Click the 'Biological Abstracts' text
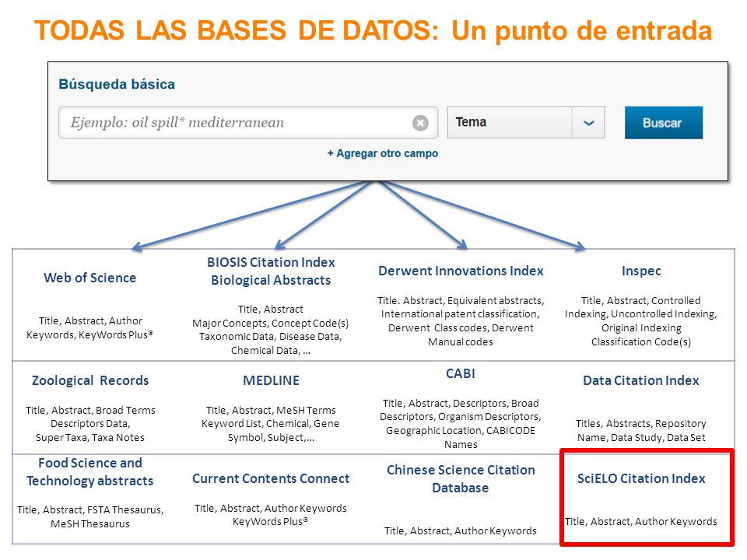The image size is (747, 560). click(271, 281)
